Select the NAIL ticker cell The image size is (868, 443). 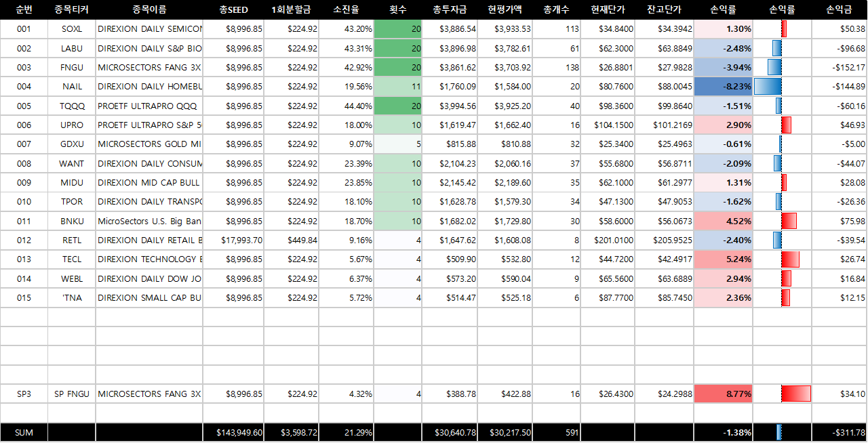tap(71, 87)
